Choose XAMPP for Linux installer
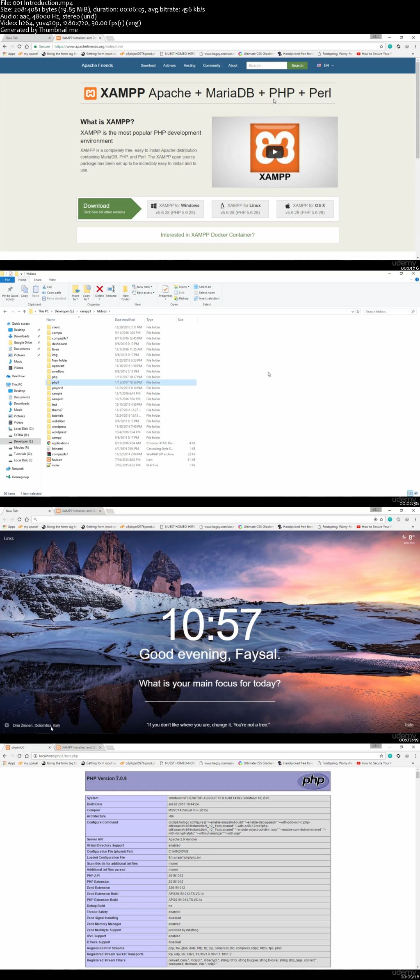 coord(240,209)
